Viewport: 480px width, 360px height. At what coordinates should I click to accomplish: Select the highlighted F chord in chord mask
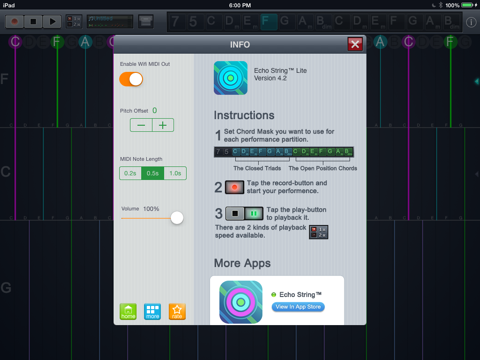pos(269,22)
